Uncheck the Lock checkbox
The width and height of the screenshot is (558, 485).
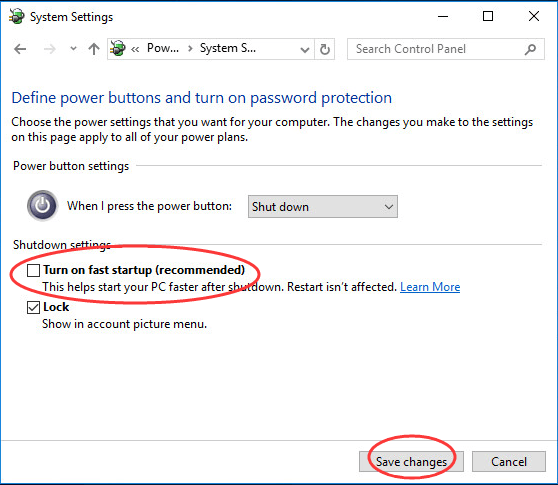(33, 307)
